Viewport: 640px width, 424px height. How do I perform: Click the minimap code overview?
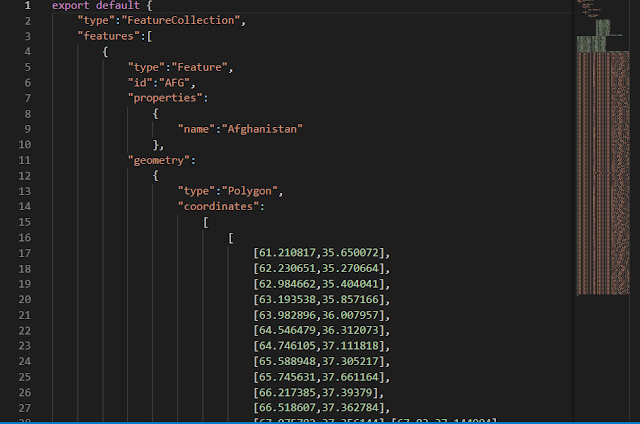coord(603,147)
